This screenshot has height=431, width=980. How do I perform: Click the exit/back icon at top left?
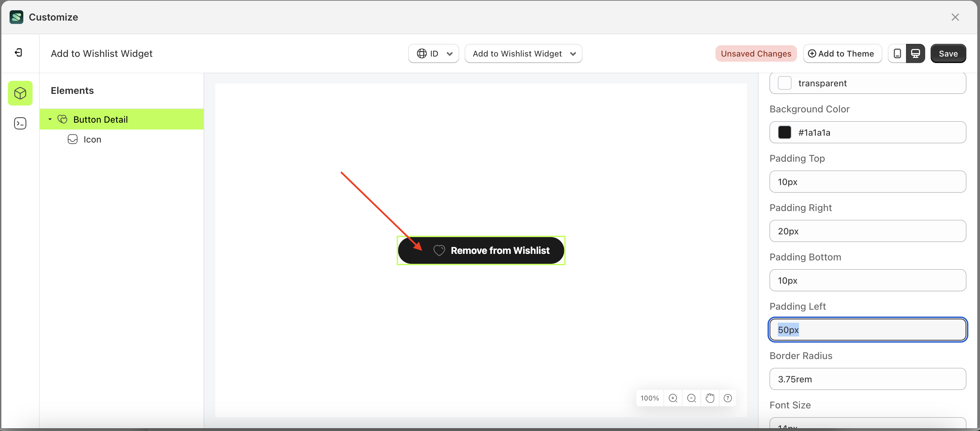tap(18, 52)
